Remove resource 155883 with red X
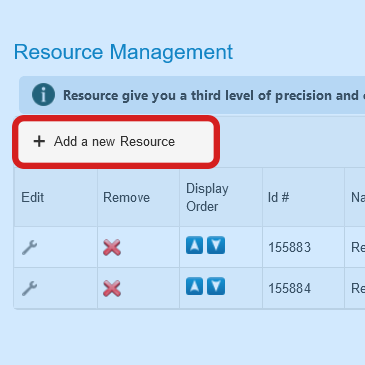Screen dimensions: 365x365 (x=112, y=248)
